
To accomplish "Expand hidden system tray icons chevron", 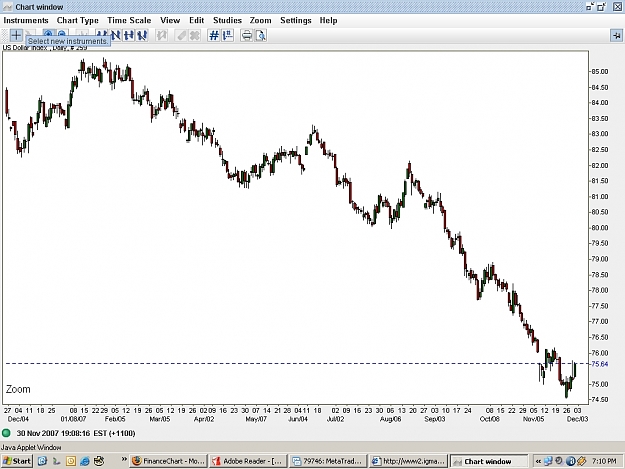I will click(538, 461).
